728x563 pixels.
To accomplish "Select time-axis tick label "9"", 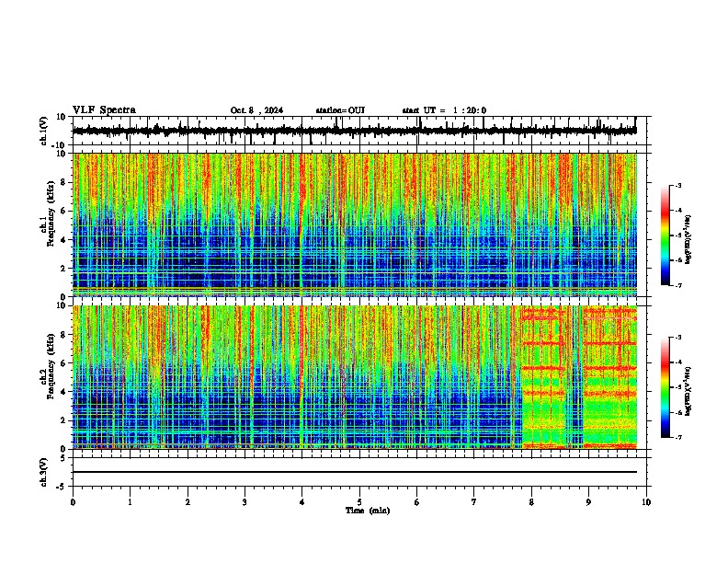I will [x=588, y=502].
